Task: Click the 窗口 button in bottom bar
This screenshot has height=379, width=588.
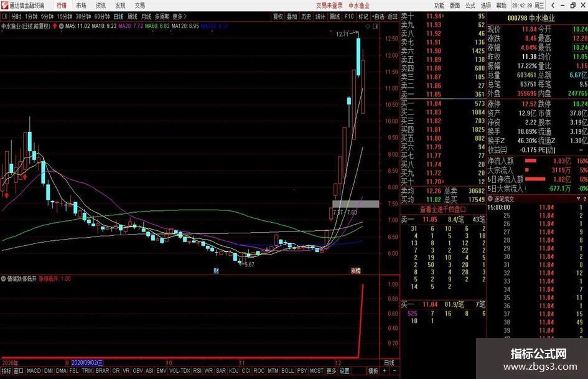Action: 19,371
